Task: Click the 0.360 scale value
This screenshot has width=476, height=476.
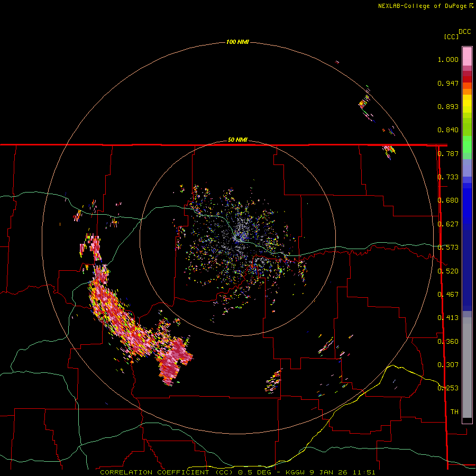Action: pyautogui.click(x=448, y=342)
